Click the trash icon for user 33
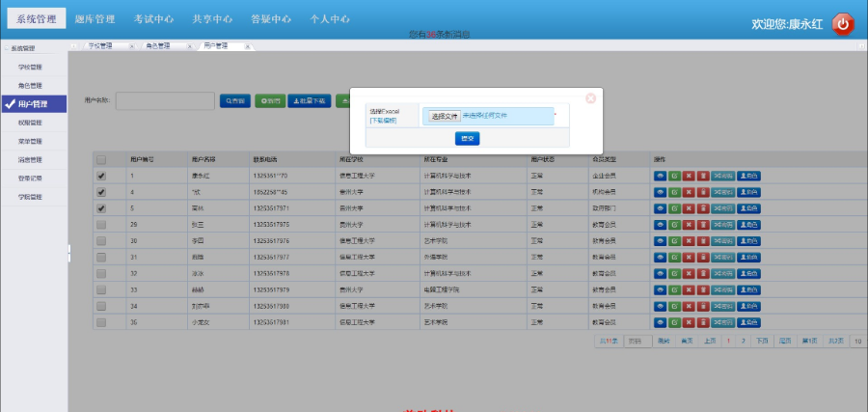 click(x=702, y=289)
